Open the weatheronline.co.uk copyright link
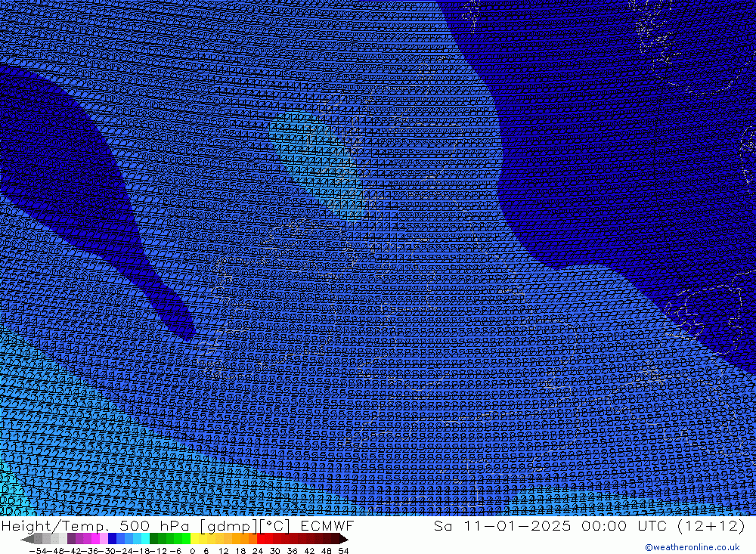Viewport: 756px width, 554px height. 692,547
